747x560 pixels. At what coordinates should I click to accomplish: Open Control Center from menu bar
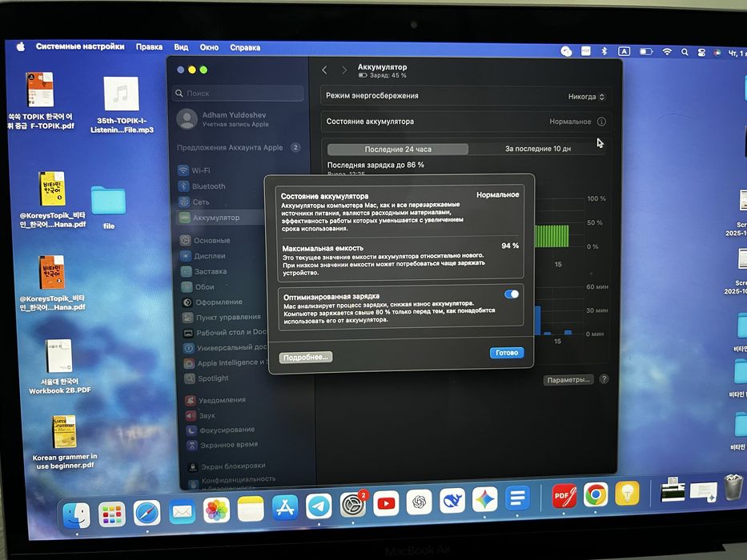coord(701,53)
